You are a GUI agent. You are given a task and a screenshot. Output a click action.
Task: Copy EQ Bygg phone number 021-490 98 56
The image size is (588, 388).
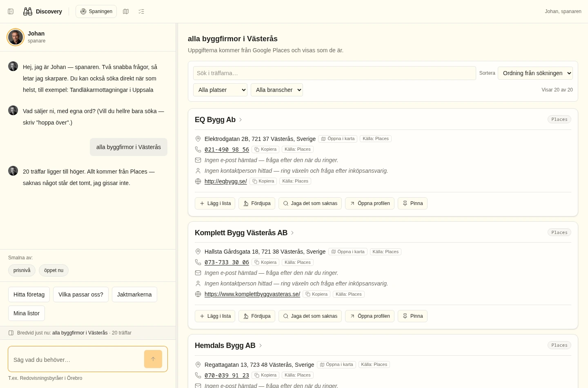(x=265, y=149)
